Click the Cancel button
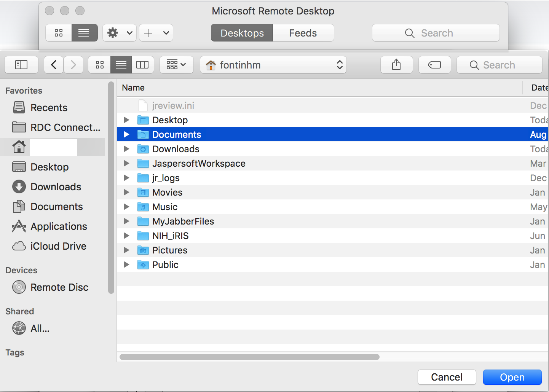549x392 pixels. (x=447, y=377)
